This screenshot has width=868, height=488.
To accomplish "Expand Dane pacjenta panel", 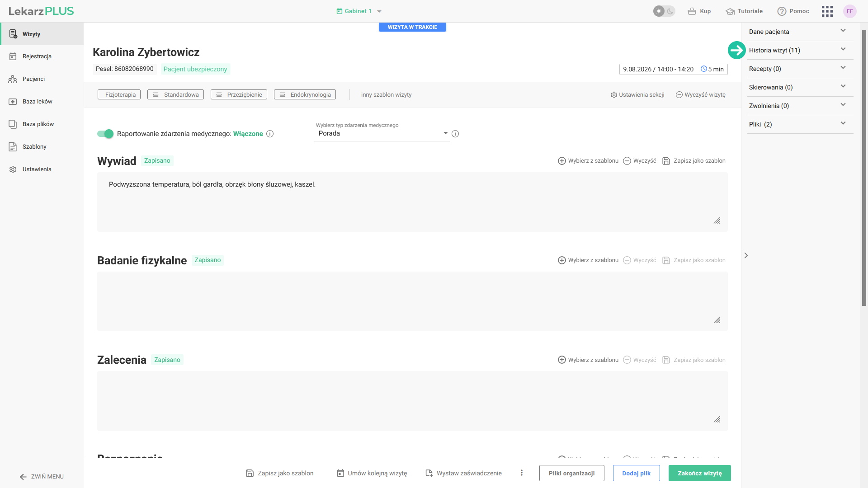I will point(800,32).
